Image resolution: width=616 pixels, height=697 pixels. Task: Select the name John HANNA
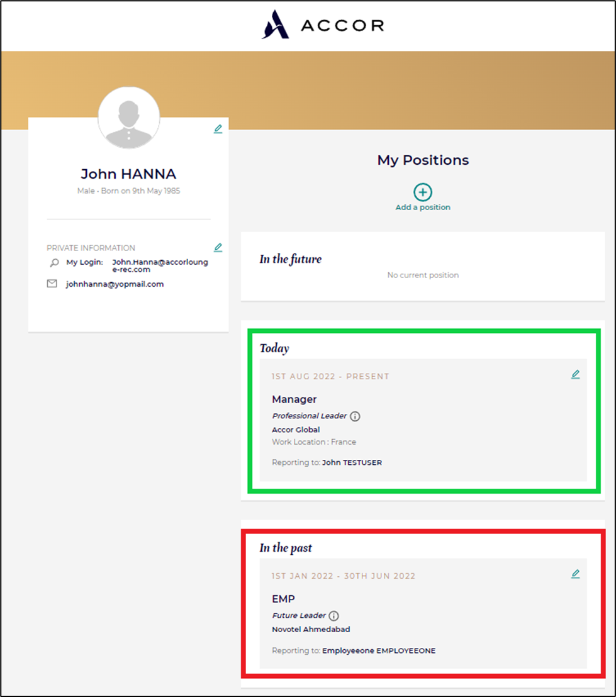[x=128, y=174]
